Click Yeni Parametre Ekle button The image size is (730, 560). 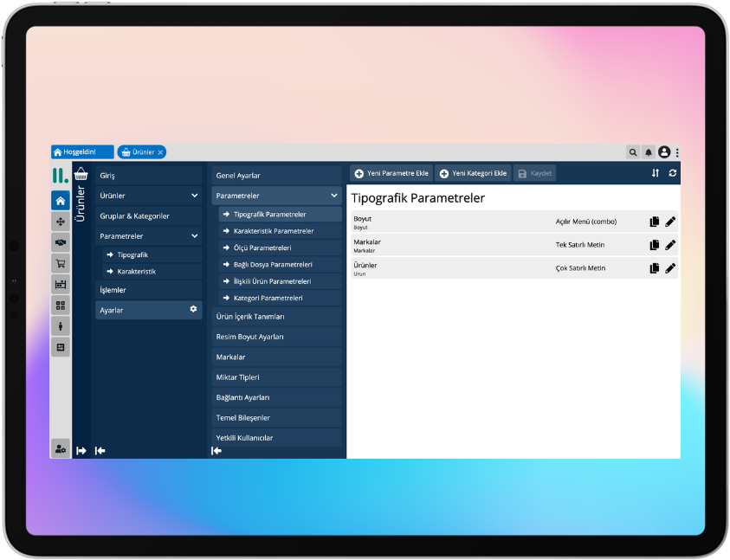click(x=391, y=173)
